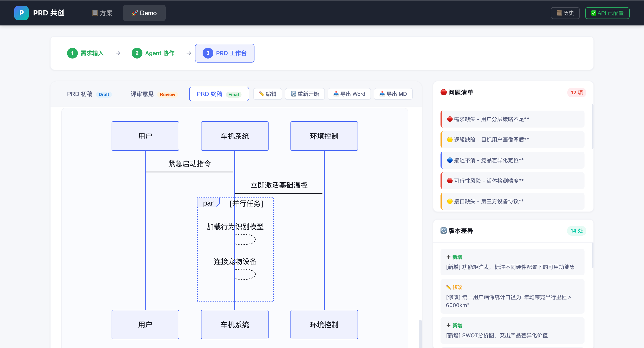Viewport: 644px width, 348px height.
Task: Click the pencil icon on 编辑
Action: (261, 94)
